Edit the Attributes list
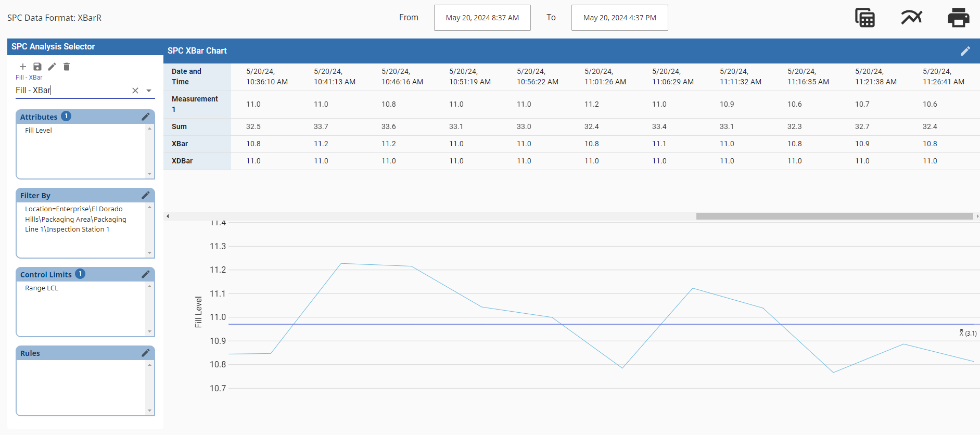This screenshot has width=980, height=435. tap(146, 117)
